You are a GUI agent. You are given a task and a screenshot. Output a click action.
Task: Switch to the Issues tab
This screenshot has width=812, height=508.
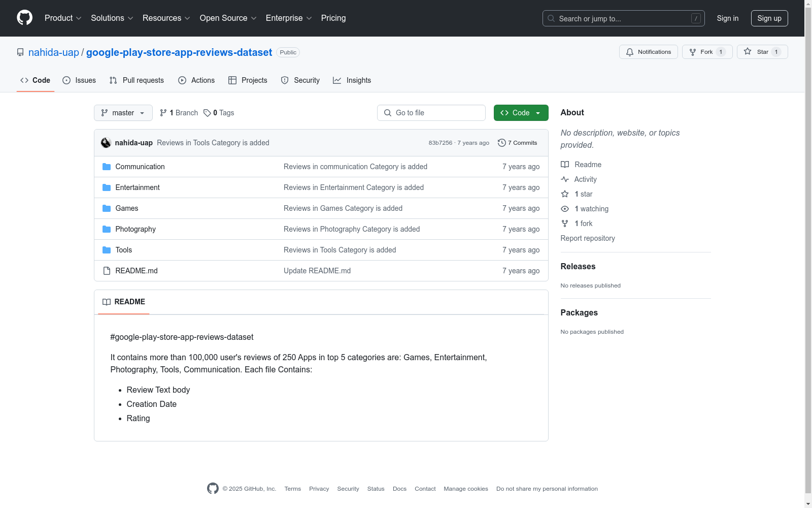point(79,80)
